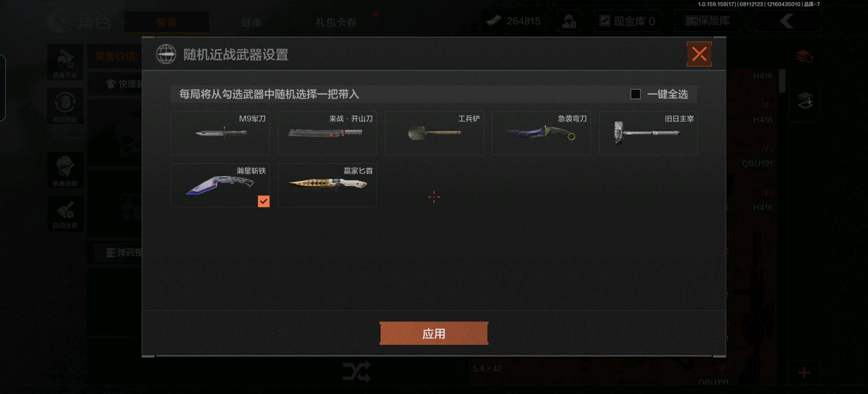Pick the 急袭弯刀 curved blade
This screenshot has height=394, width=868.
click(541, 133)
